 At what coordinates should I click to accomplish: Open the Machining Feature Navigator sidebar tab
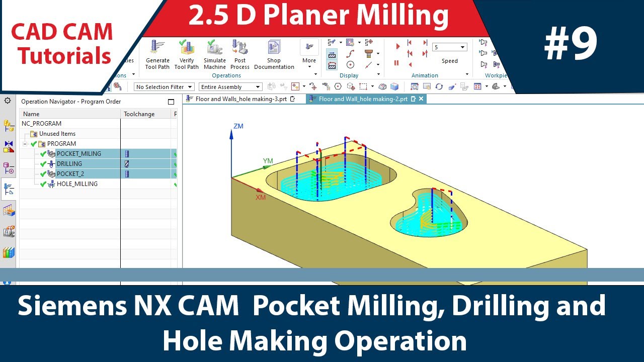pyautogui.click(x=9, y=210)
